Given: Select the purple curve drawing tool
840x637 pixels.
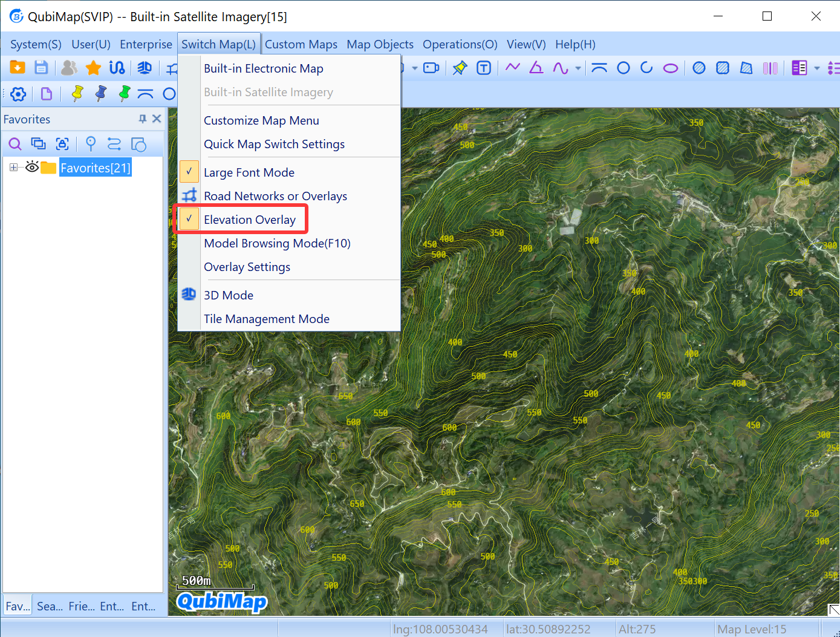Looking at the screenshot, I should (561, 68).
